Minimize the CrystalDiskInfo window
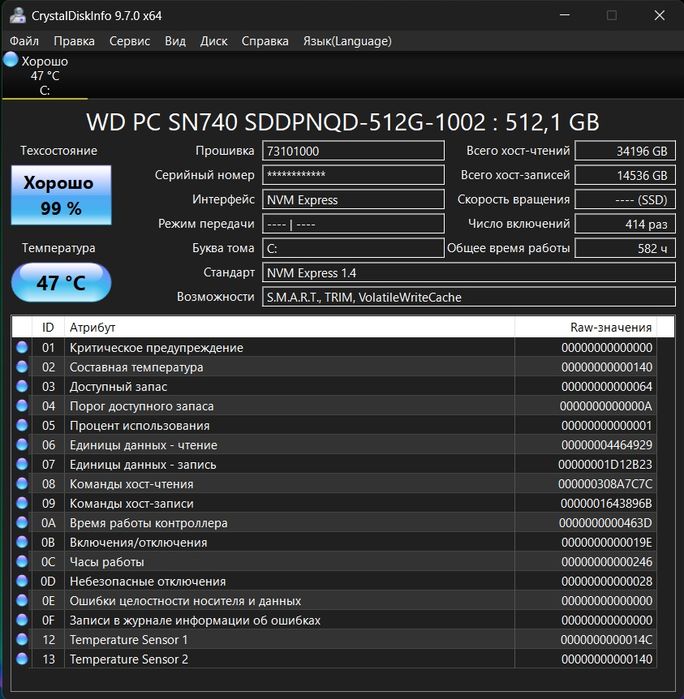The image size is (684, 699). click(x=565, y=15)
